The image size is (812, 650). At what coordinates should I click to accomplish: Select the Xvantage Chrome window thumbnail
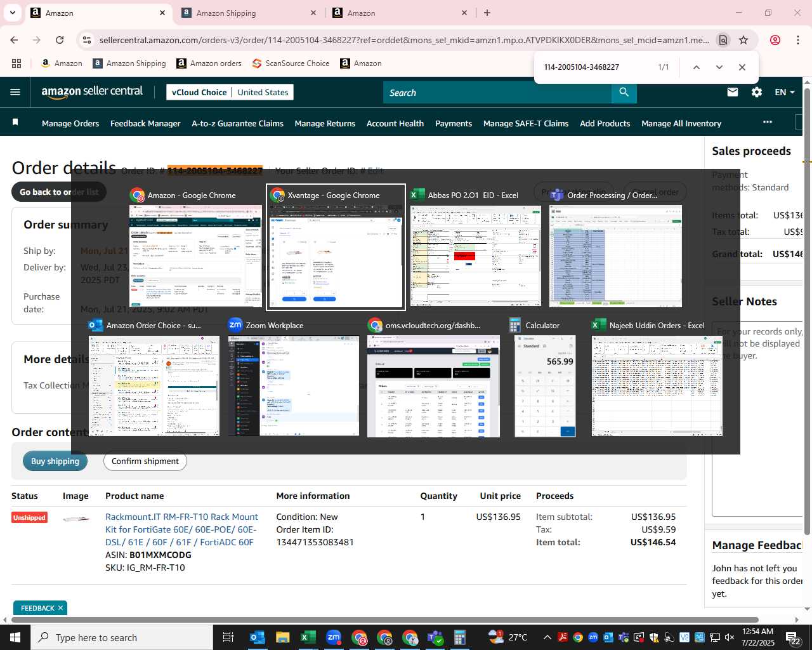click(x=336, y=247)
